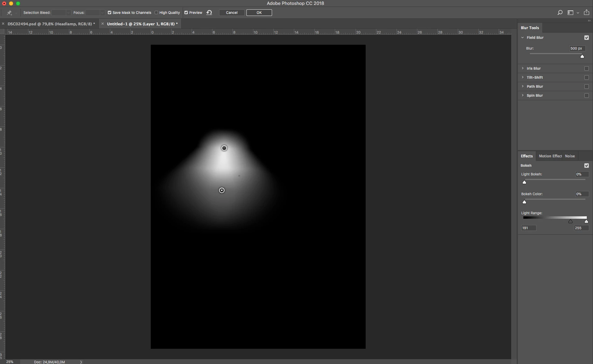
Task: Open the pin tool preset dropdown arrow
Action: (x=16, y=13)
